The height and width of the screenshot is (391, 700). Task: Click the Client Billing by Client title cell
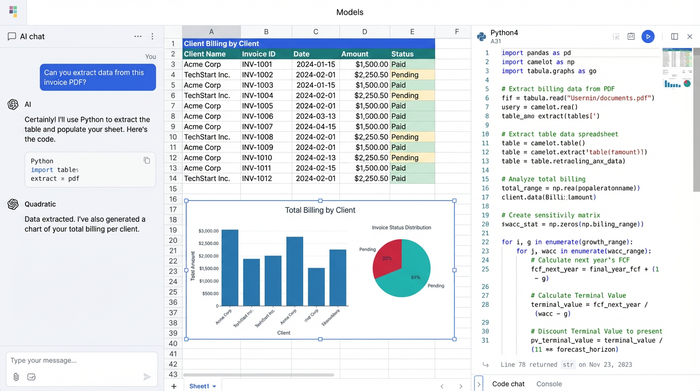308,44
